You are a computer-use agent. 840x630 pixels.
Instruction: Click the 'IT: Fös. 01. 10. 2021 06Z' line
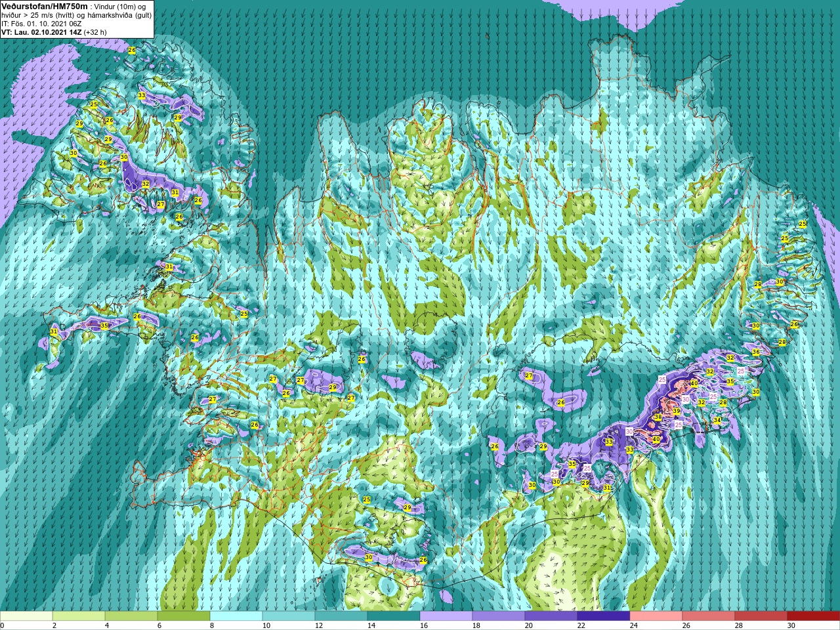[x=42, y=24]
